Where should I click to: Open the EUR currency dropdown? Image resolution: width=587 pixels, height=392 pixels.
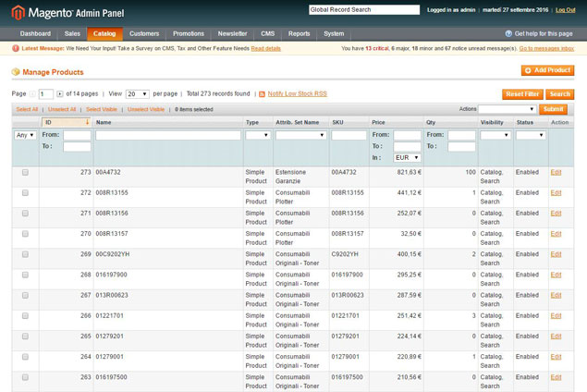pos(408,157)
